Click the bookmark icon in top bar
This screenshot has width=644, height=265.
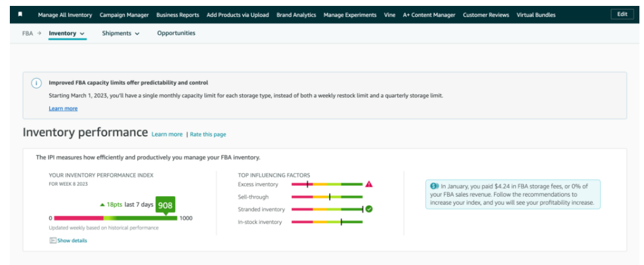(x=20, y=14)
